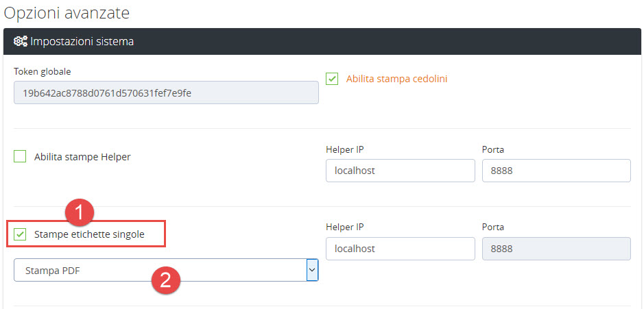Click the Abilita stampe Helper label text
644x309 pixels.
point(82,157)
